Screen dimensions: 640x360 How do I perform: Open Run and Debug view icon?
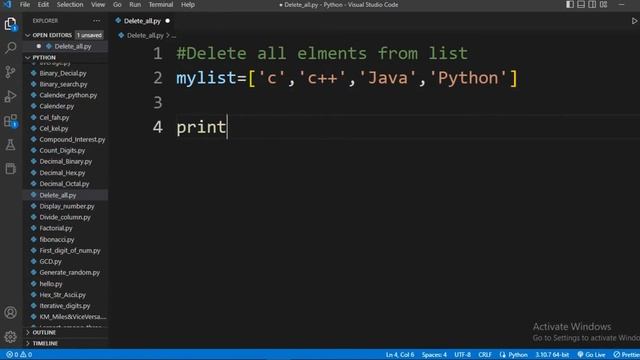pos(11,96)
